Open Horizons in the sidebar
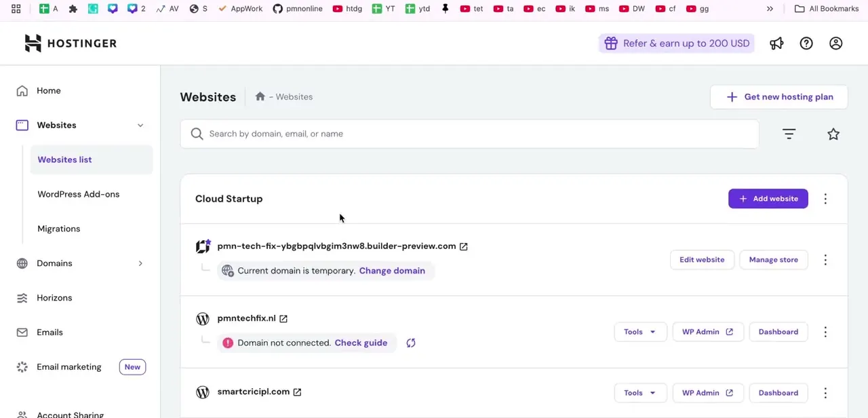The height and width of the screenshot is (418, 868). (x=54, y=298)
